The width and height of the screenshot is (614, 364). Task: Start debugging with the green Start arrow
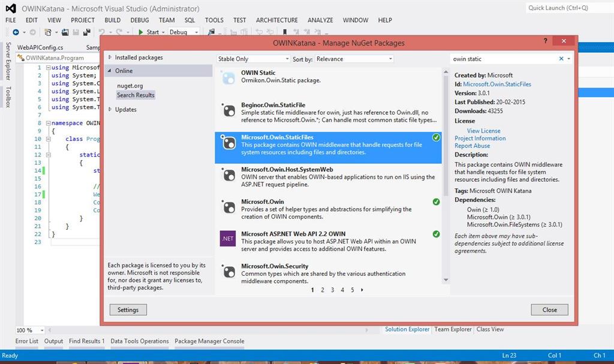(x=141, y=32)
